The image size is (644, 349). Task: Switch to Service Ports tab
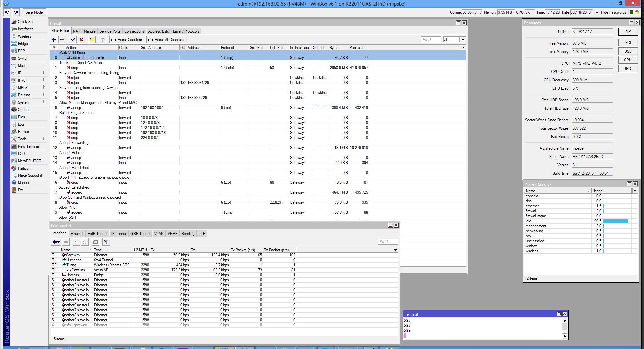pyautogui.click(x=110, y=31)
